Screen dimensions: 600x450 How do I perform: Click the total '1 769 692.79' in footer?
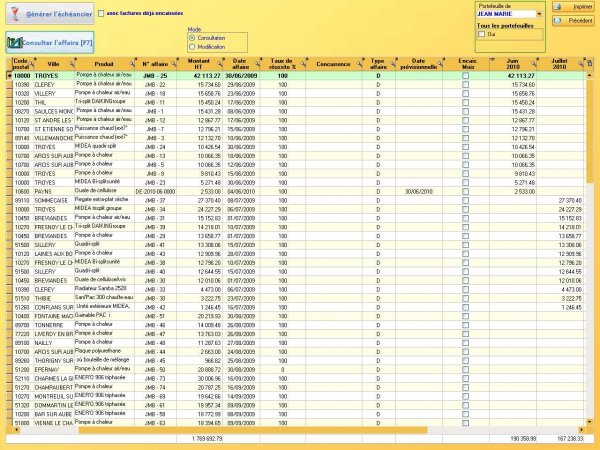pos(207,439)
